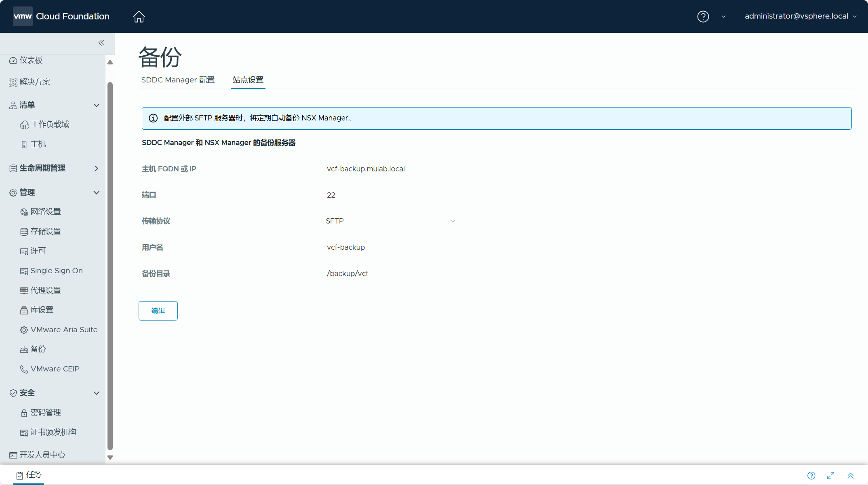The width and height of the screenshot is (868, 485).
Task: Click sidebar scrollbar up arrow
Action: pyautogui.click(x=110, y=62)
